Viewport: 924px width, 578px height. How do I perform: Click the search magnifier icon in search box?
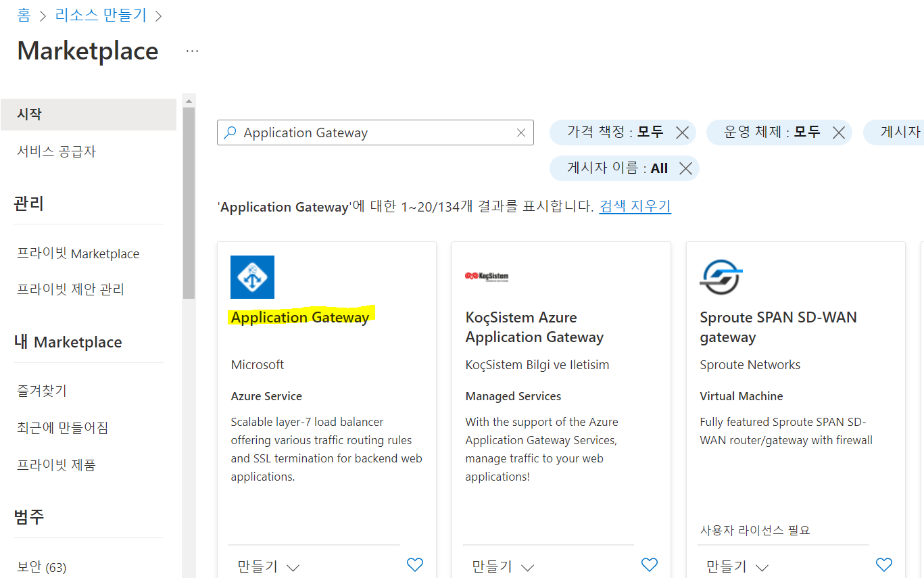pyautogui.click(x=230, y=133)
